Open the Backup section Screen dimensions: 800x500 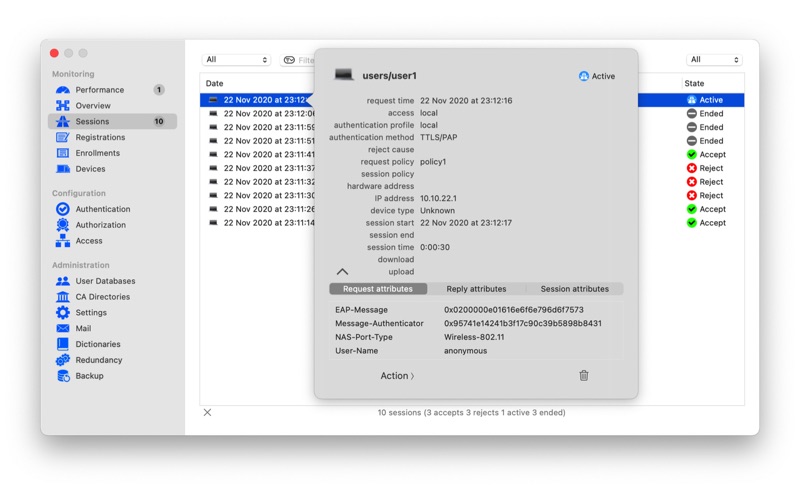coord(89,376)
